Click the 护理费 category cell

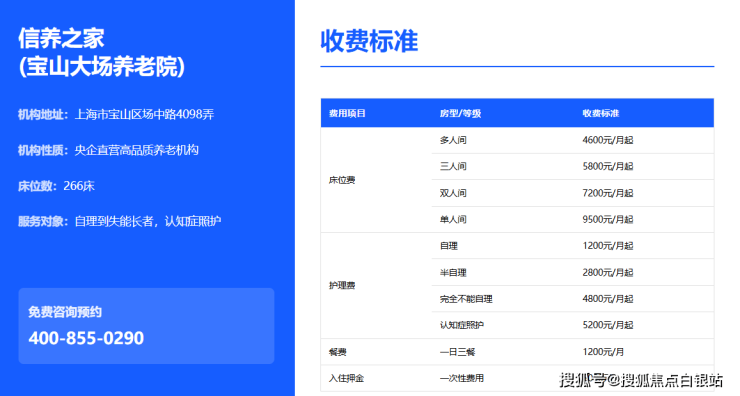click(x=342, y=286)
